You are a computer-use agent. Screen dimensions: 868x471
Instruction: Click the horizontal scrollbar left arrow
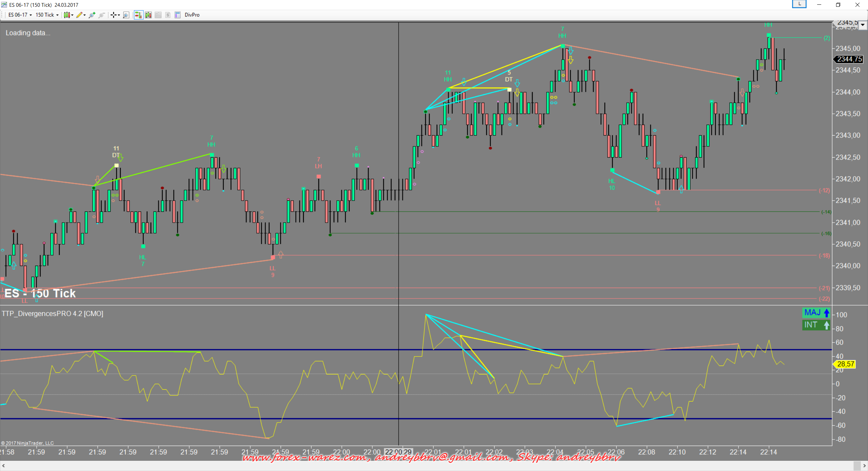3,466
